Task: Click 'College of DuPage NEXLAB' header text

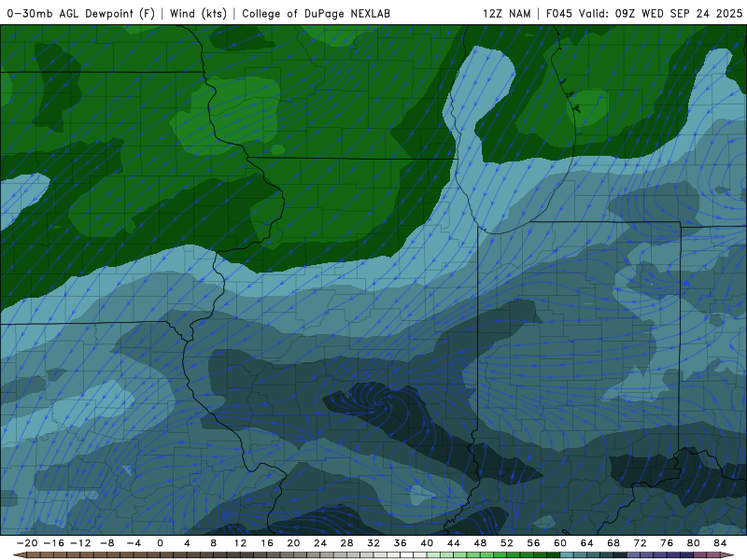Action: 316,13
